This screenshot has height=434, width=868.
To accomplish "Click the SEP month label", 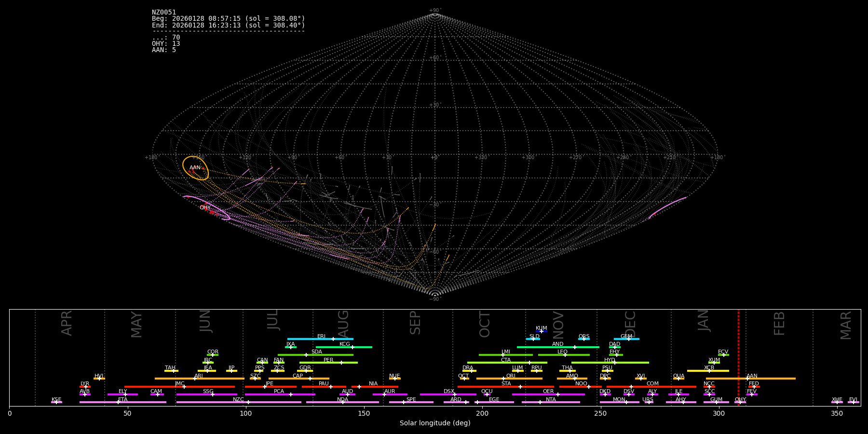I will 415,323.
